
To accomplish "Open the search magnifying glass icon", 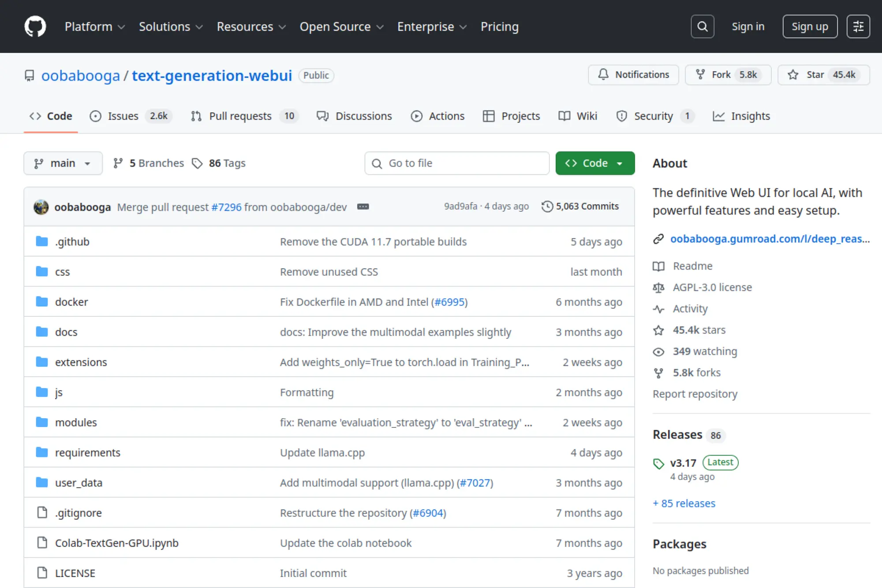I will (702, 26).
